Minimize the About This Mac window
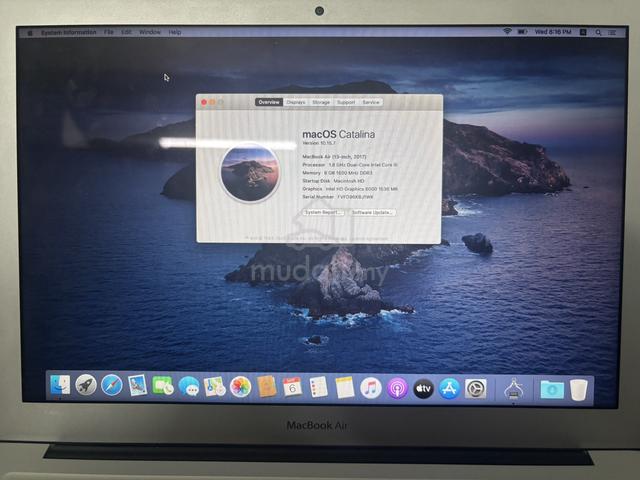The width and height of the screenshot is (640, 480). pyautogui.click(x=212, y=102)
